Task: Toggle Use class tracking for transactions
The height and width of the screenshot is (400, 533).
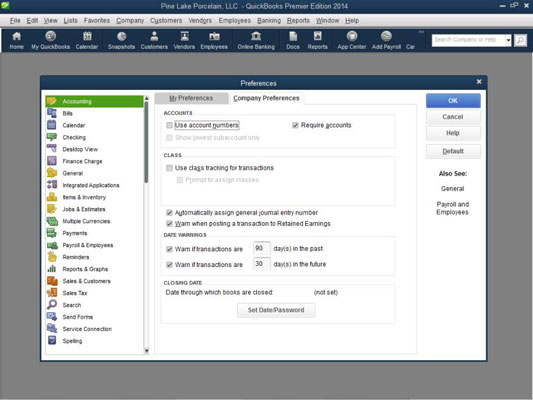Action: (169, 168)
